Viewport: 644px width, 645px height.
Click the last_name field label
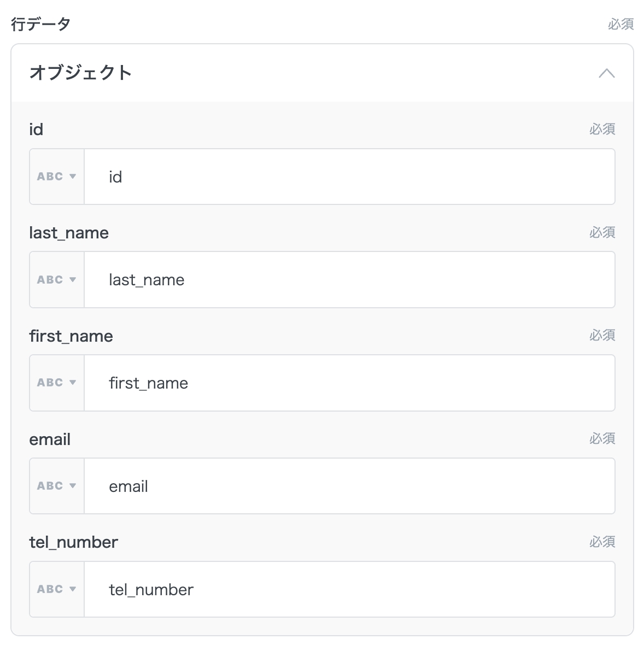(69, 233)
